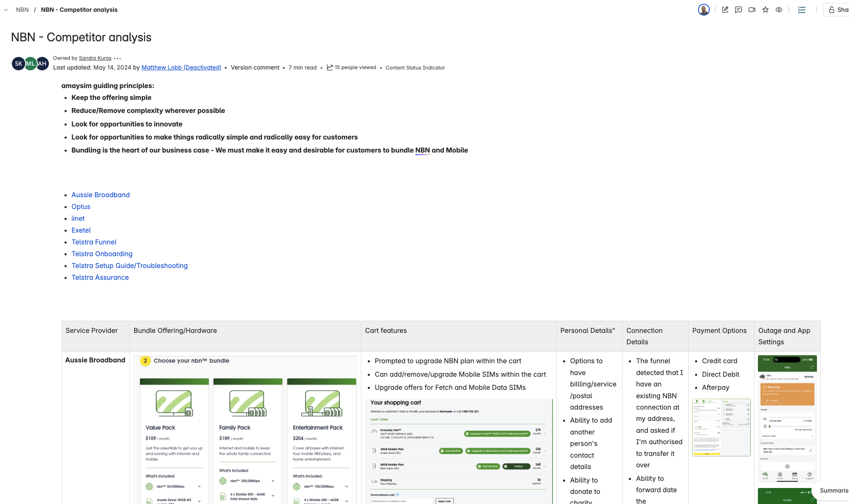Expand nbn 50/20Mbps chevron in Value Pack
The width and height of the screenshot is (849, 504).
tap(199, 486)
